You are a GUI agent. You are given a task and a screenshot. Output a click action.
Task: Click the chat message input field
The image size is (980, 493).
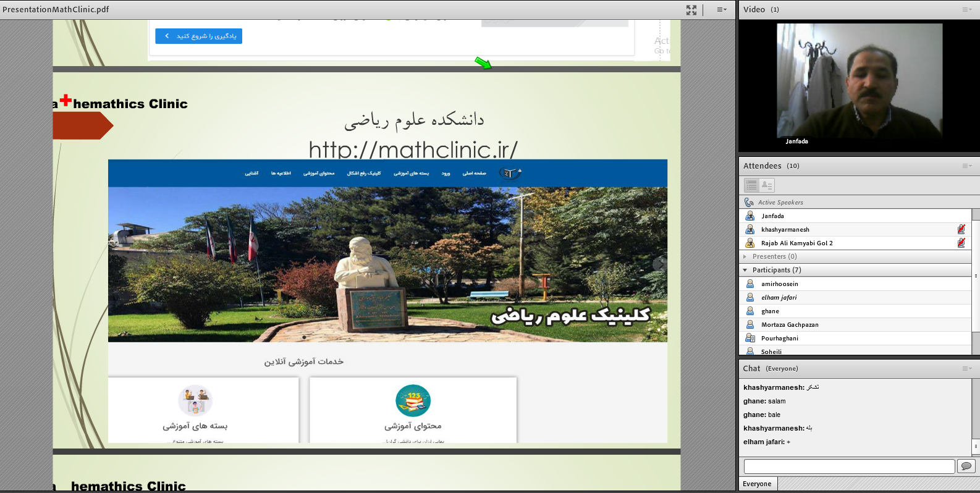(x=849, y=466)
